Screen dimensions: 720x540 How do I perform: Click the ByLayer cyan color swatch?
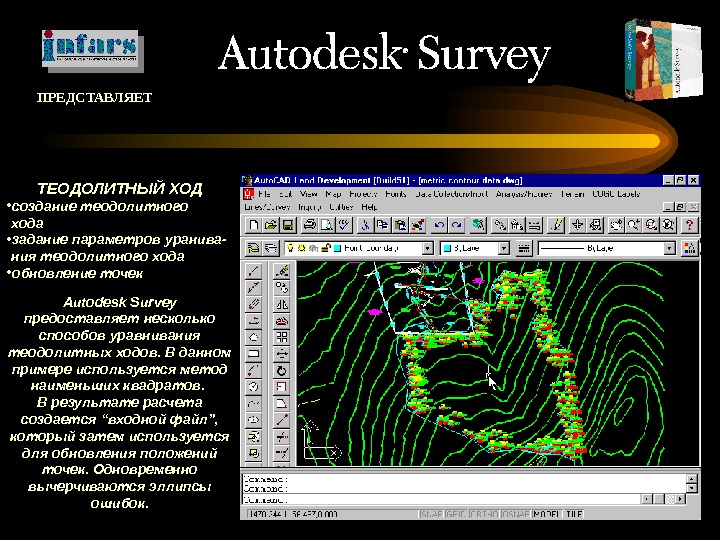tap(447, 248)
